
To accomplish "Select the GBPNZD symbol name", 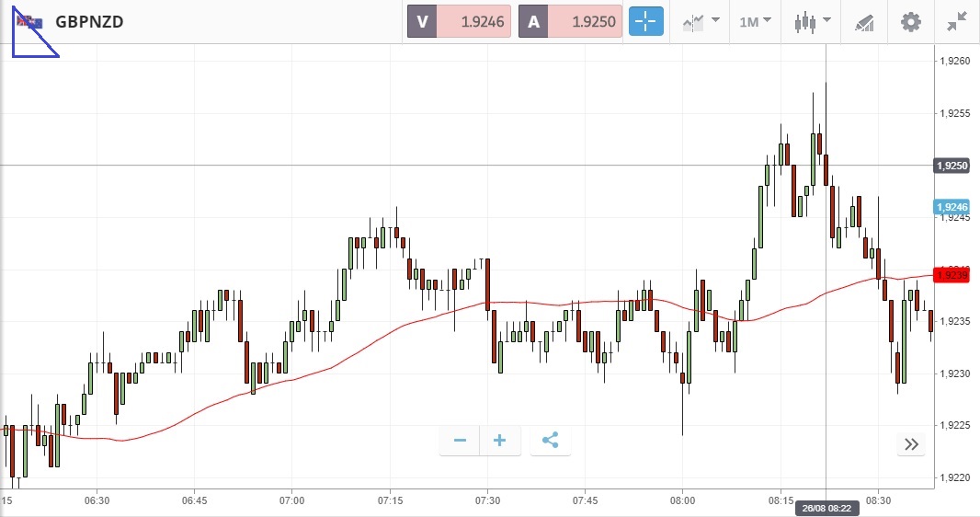I will (89, 21).
